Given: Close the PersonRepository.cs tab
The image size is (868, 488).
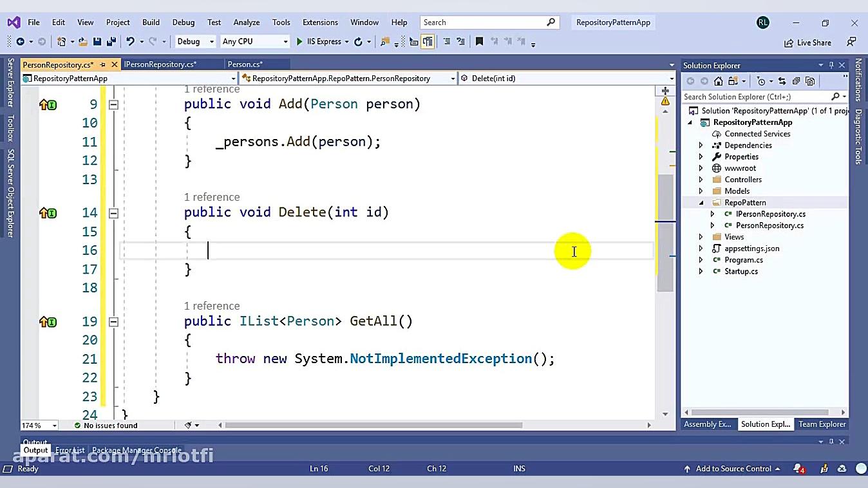Looking at the screenshot, I should pyautogui.click(x=115, y=64).
